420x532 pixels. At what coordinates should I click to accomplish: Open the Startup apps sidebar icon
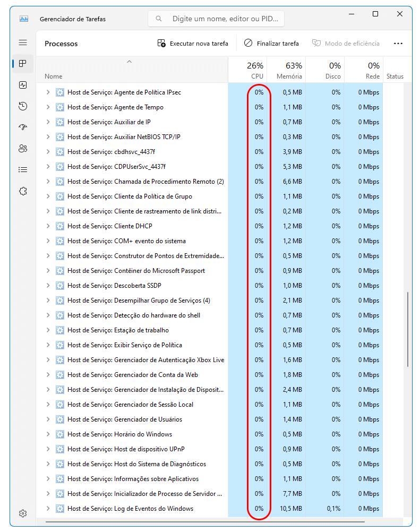(23, 127)
